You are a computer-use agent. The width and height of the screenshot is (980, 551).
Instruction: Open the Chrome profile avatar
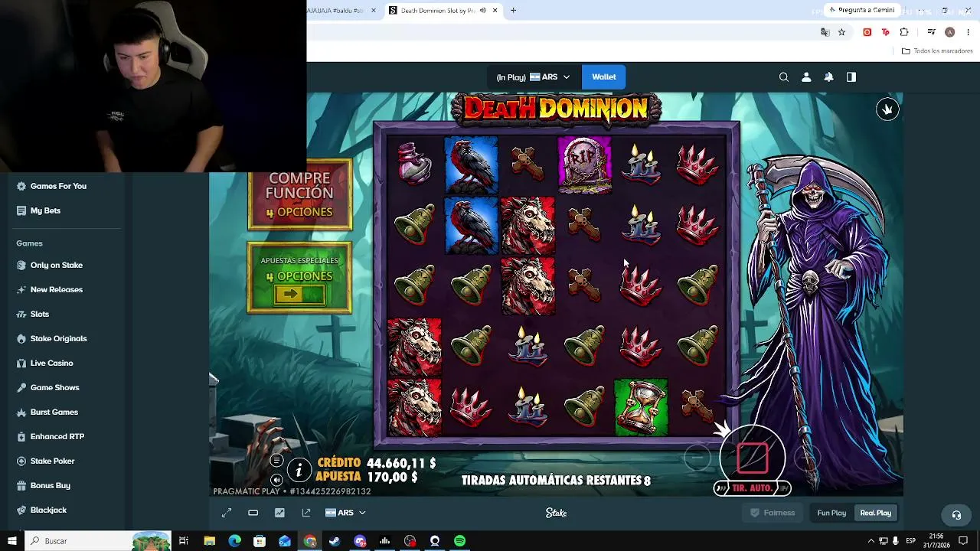coord(949,32)
